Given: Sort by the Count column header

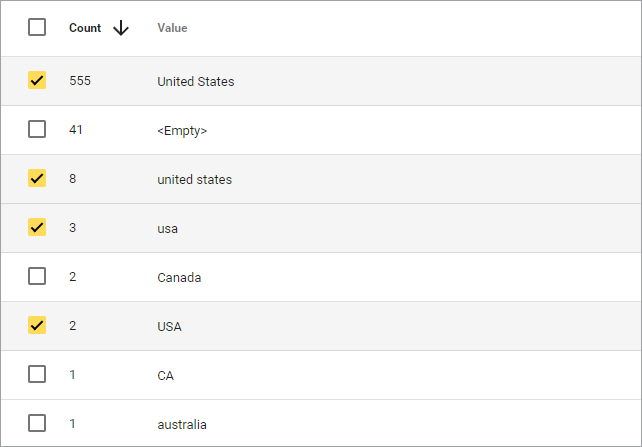Looking at the screenshot, I should coord(85,28).
